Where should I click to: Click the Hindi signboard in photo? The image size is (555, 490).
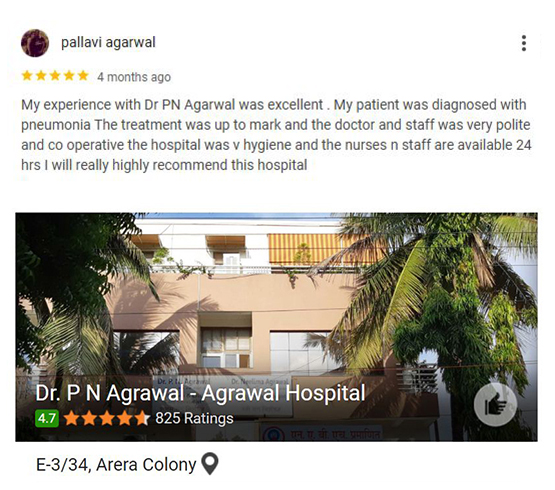click(x=320, y=433)
